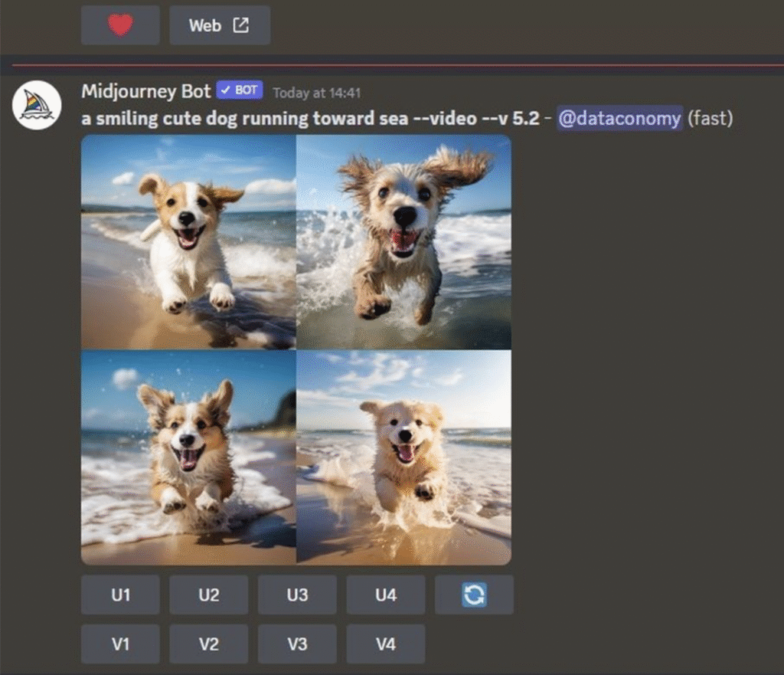
Task: Click the blue re-roll refresh icon
Action: [x=474, y=595]
